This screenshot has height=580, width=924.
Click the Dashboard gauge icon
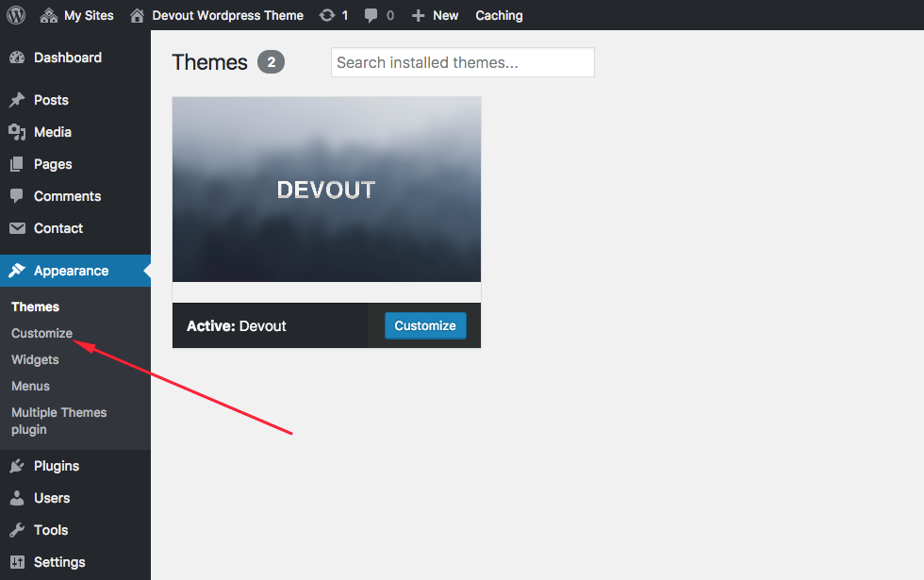(x=17, y=58)
